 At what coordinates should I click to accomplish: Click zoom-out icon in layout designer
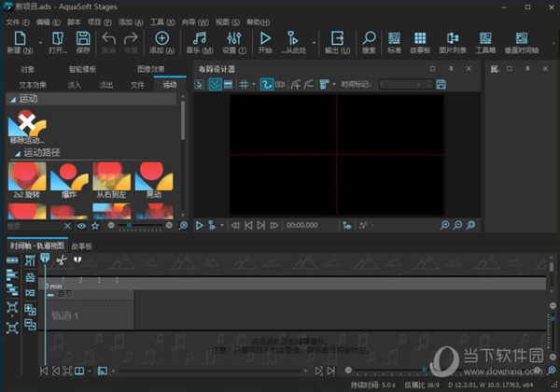click(457, 225)
